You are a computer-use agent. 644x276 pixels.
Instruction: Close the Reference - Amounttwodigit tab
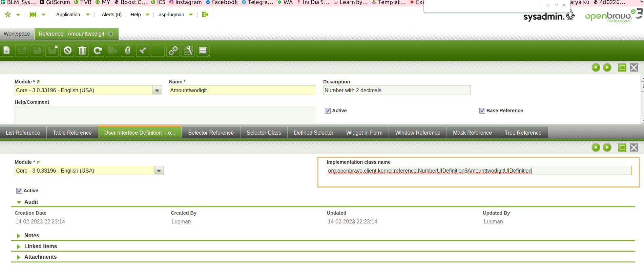click(110, 34)
